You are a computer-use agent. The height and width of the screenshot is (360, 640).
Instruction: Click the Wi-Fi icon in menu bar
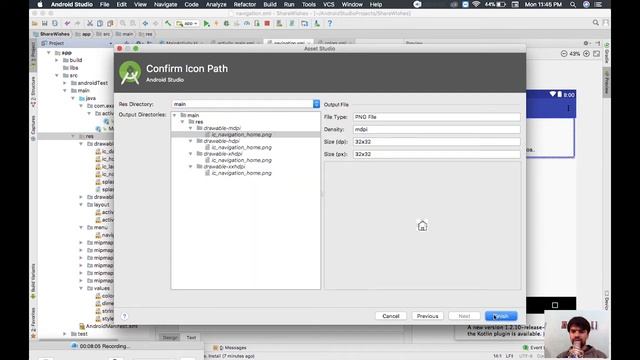(x=476, y=4)
